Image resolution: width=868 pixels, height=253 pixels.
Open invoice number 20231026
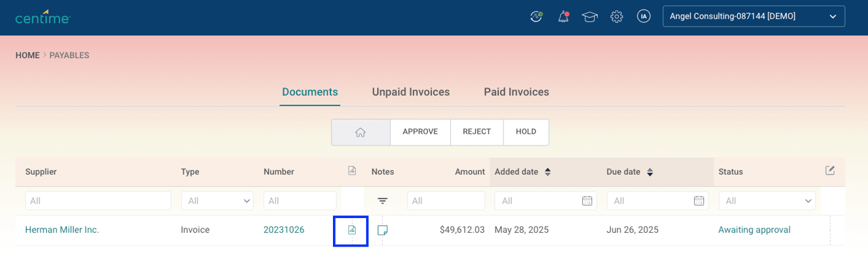(284, 230)
